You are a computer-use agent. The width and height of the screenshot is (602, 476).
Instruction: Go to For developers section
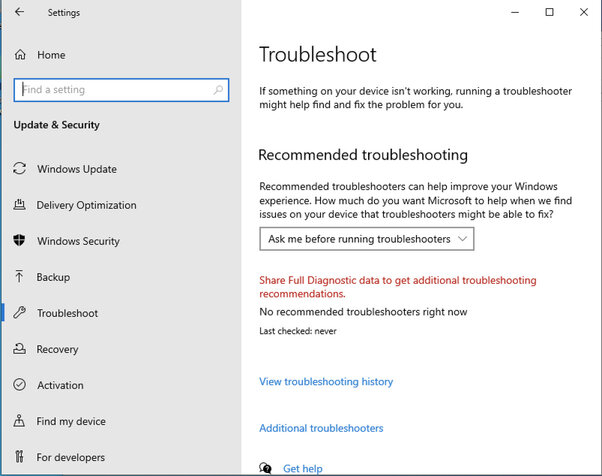[70, 457]
